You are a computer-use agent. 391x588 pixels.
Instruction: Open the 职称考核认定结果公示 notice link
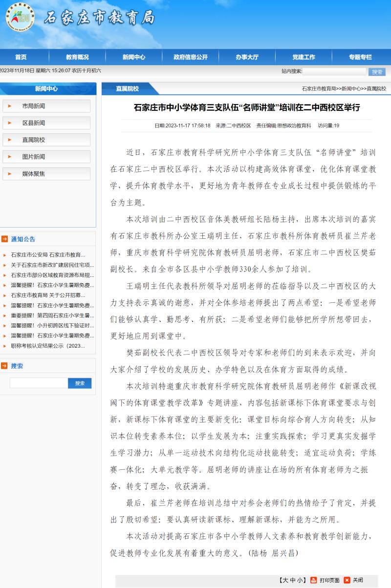click(48, 346)
